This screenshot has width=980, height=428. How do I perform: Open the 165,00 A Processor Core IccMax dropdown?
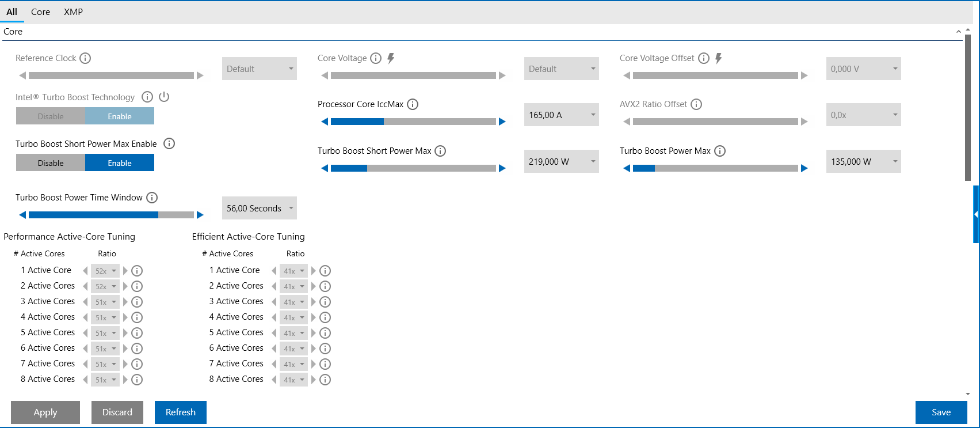click(561, 115)
